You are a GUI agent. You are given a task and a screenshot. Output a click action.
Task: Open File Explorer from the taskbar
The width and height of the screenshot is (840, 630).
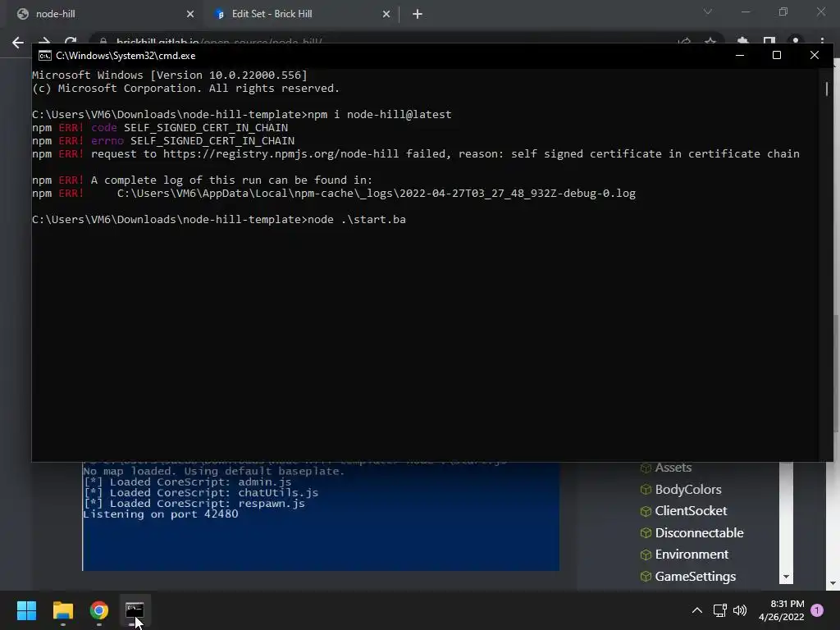[62, 610]
